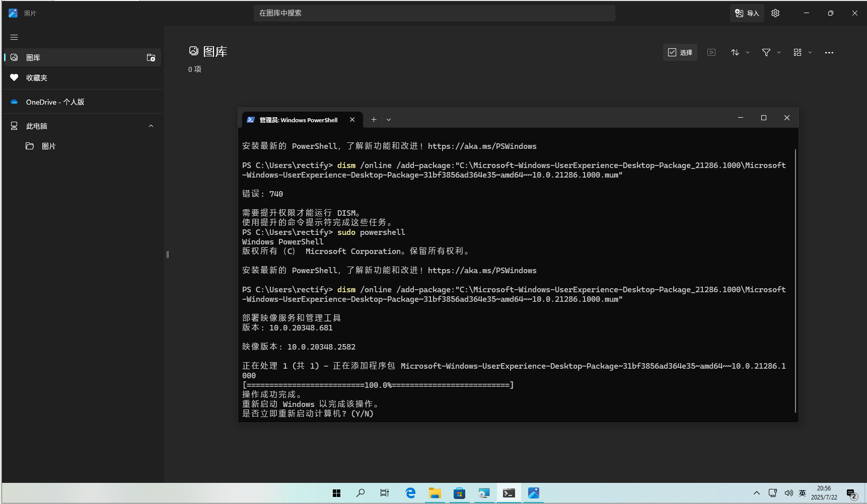Expand the sort order dropdown
The image size is (867, 504).
pos(740,52)
